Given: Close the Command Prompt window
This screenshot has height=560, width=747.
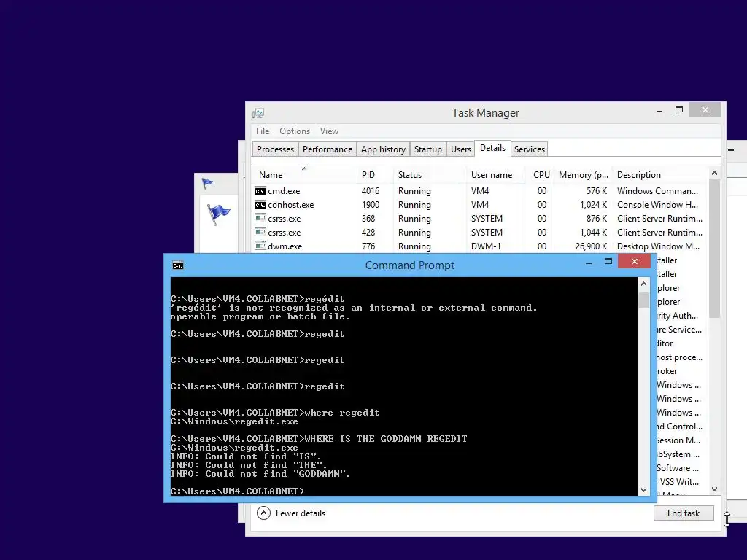Looking at the screenshot, I should point(634,262).
